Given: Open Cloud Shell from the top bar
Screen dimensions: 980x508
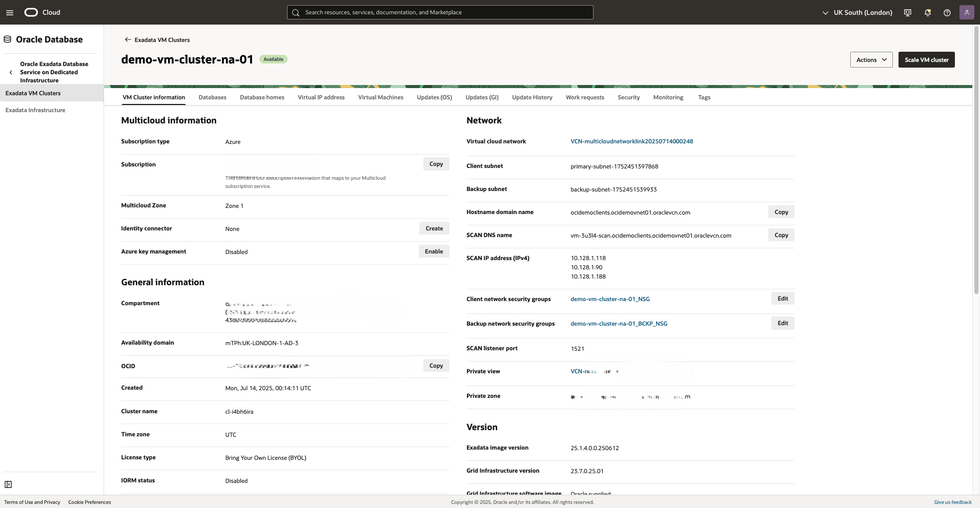Looking at the screenshot, I should (x=907, y=12).
